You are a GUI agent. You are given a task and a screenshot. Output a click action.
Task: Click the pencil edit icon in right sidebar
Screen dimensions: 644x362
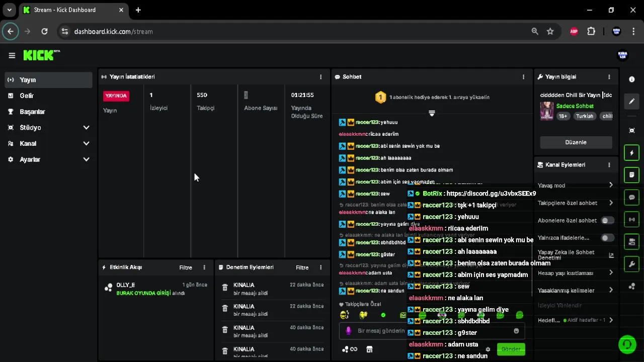(632, 102)
